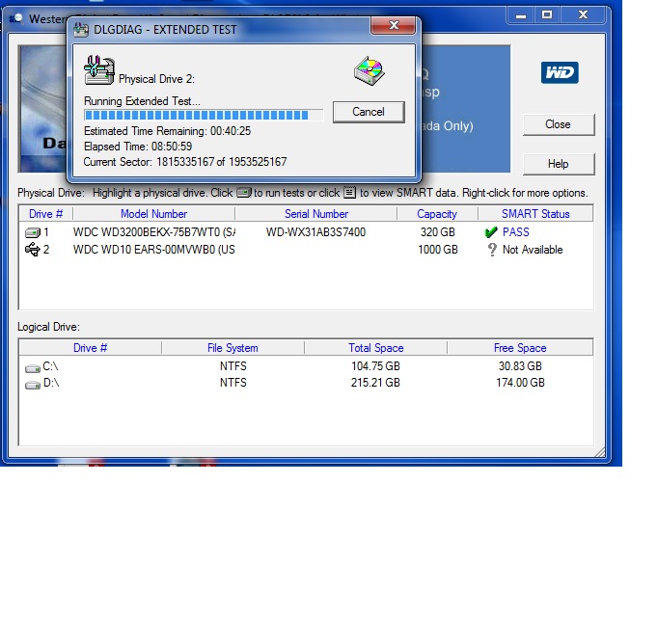Click the Close button in main window
The width and height of the screenshot is (657, 644).
559,124
